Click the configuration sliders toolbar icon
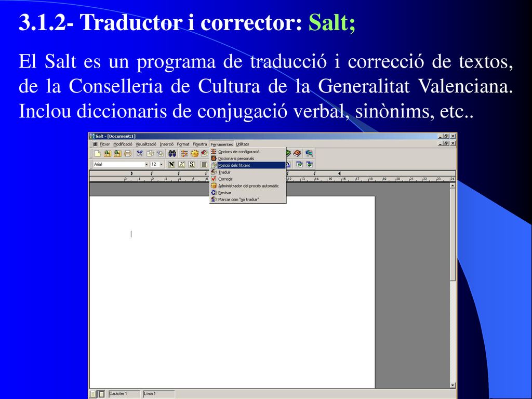Image resolution: width=532 pixels, height=399 pixels. coord(184,153)
